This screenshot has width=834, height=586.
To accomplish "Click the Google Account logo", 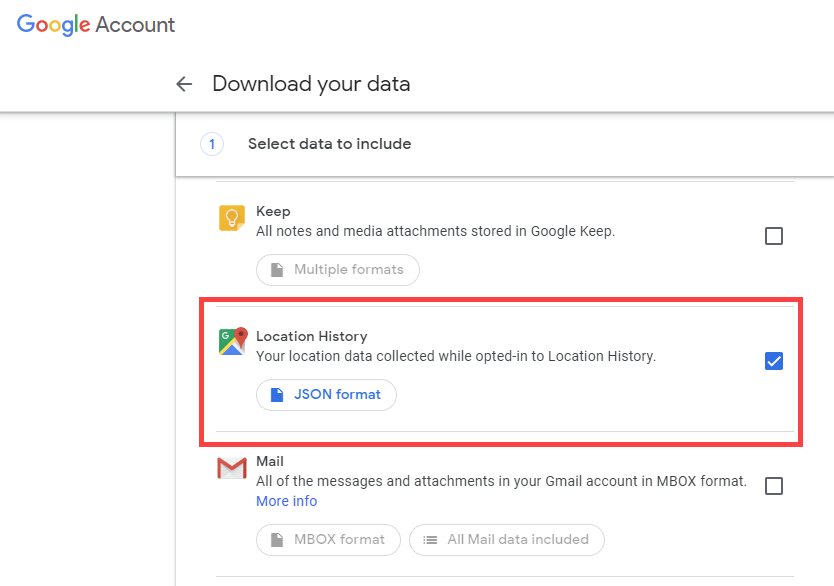I will 96,24.
